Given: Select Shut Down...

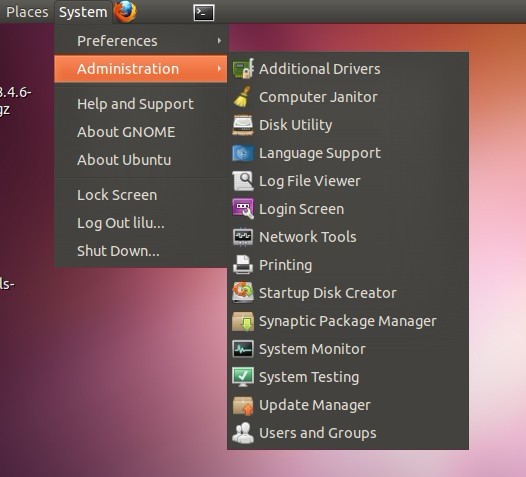Looking at the screenshot, I should [x=141, y=251].
